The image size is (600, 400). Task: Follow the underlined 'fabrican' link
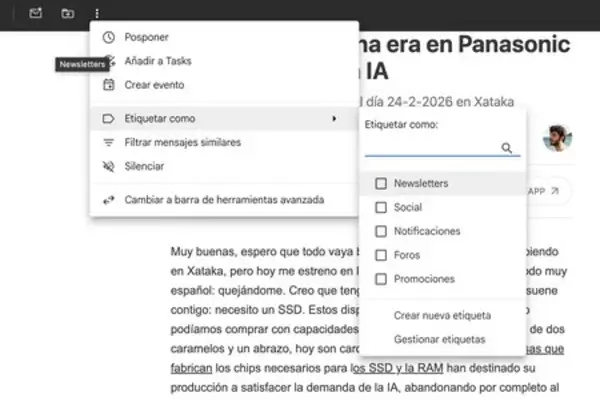pyautogui.click(x=191, y=368)
